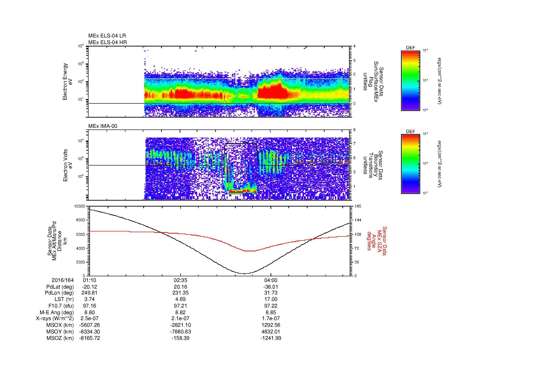
Task: Click the 'MEx ELS-04 HR' plot title
Action: tap(107, 42)
